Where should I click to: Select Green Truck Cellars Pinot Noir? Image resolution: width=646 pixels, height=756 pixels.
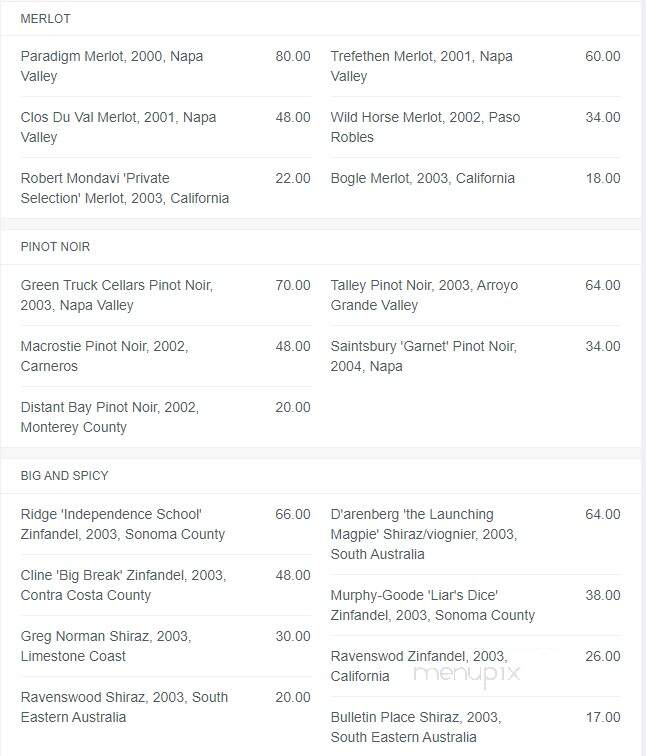[x=166, y=295]
